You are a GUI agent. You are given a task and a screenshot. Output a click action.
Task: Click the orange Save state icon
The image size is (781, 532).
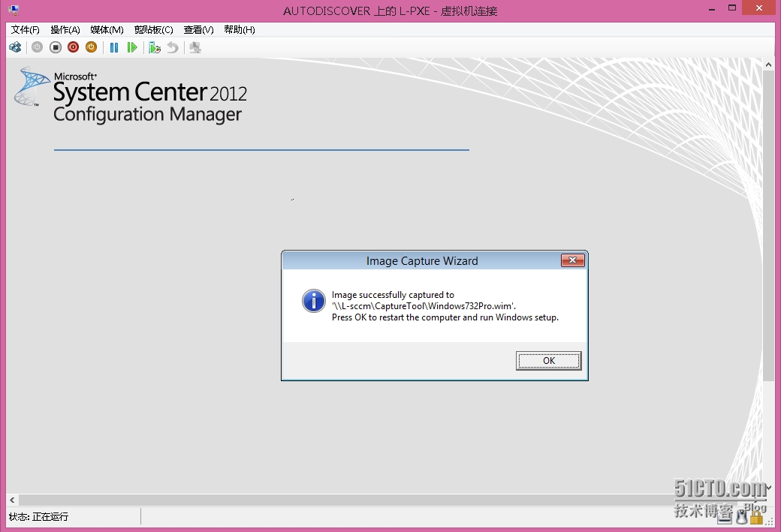(91, 47)
